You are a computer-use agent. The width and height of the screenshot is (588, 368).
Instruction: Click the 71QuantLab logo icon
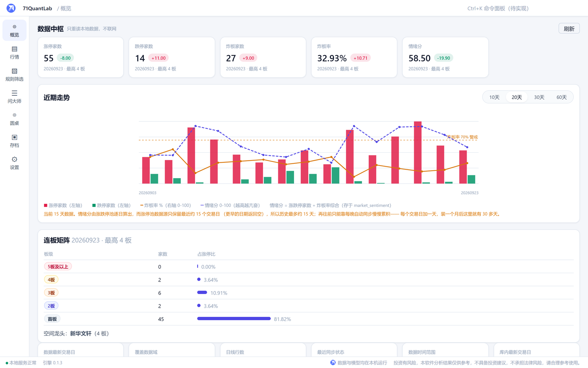(11, 8)
